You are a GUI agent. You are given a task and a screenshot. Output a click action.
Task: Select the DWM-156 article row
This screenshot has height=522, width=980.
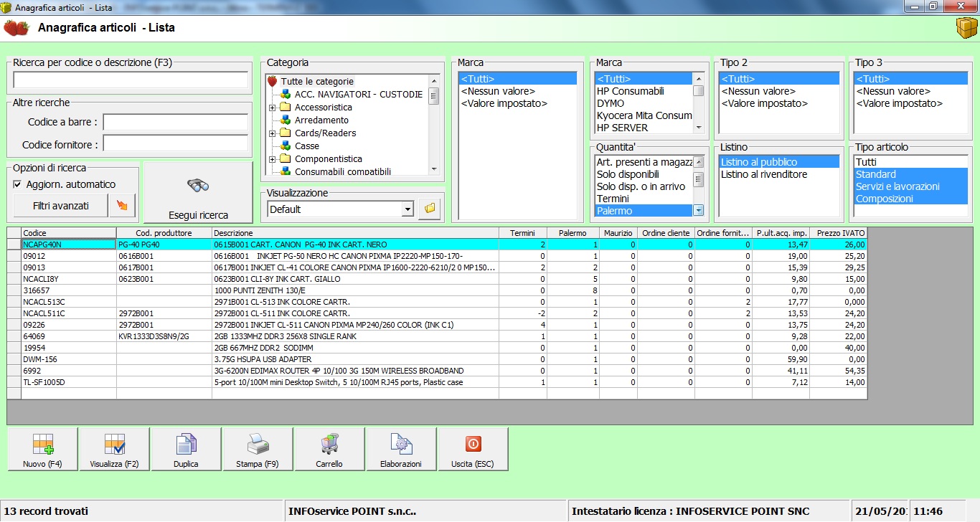[437, 359]
